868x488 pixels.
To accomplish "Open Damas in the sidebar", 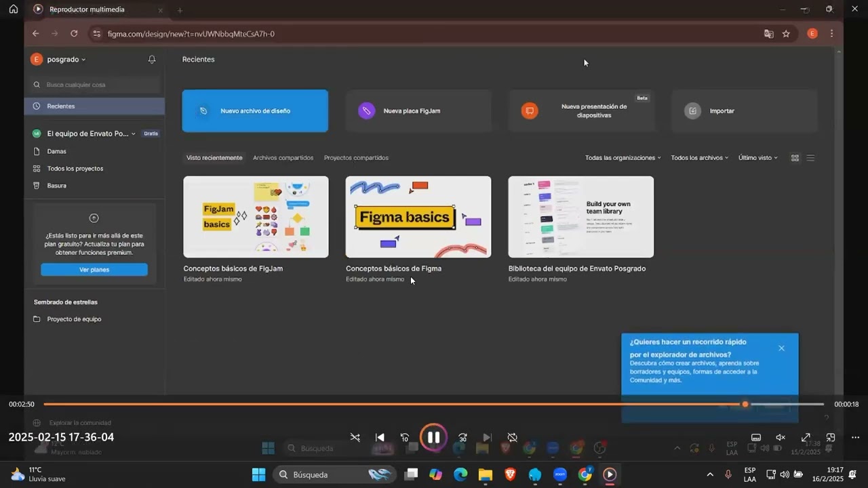I will (57, 151).
